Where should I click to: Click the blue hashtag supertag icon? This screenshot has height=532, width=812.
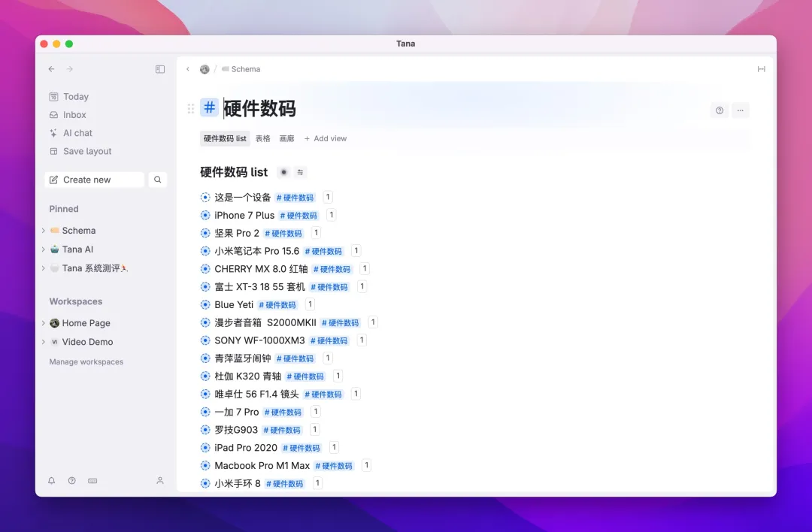click(x=209, y=107)
